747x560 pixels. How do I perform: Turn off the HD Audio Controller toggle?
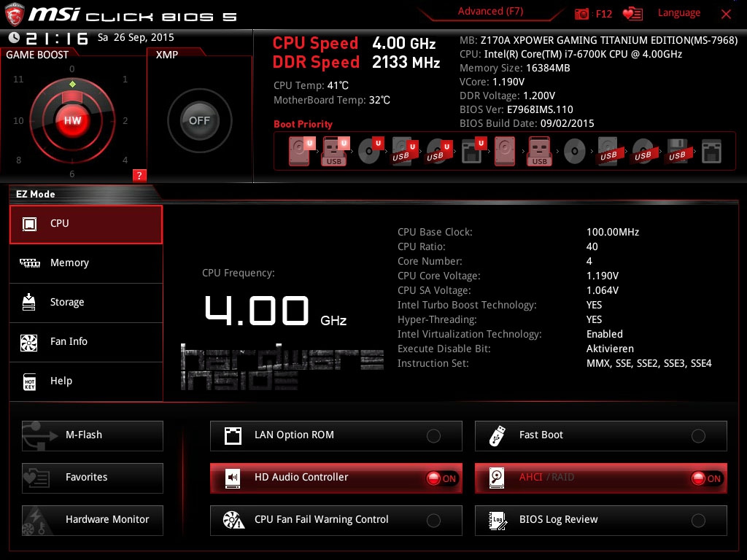(441, 478)
